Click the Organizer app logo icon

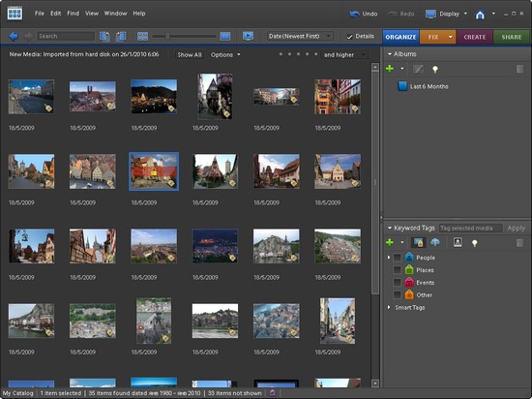(15, 14)
